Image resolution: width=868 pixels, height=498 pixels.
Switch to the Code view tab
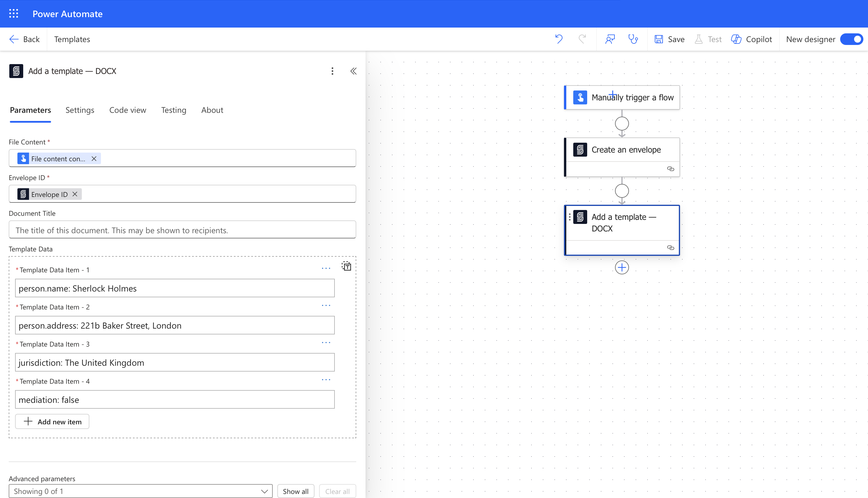pyautogui.click(x=128, y=110)
